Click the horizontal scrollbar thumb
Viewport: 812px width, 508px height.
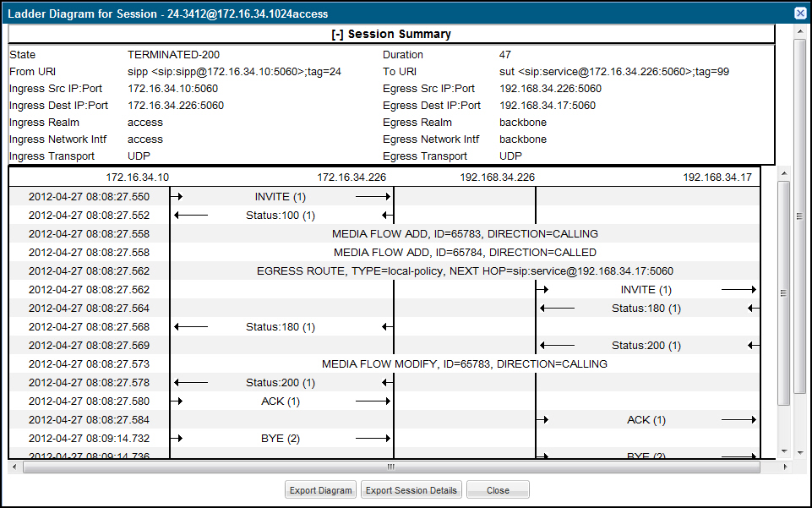(x=391, y=467)
